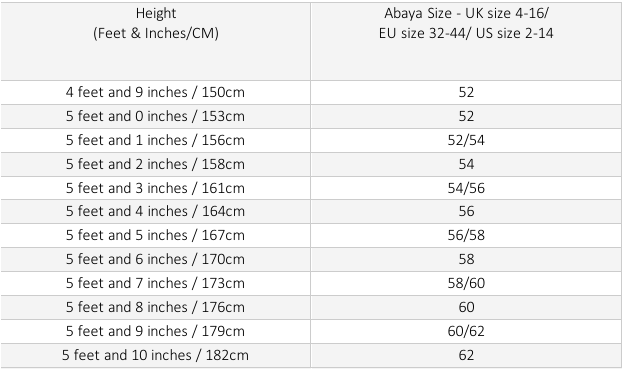Click the 5 feet and 8 inches cell
This screenshot has height=371, width=625.
[155, 307]
